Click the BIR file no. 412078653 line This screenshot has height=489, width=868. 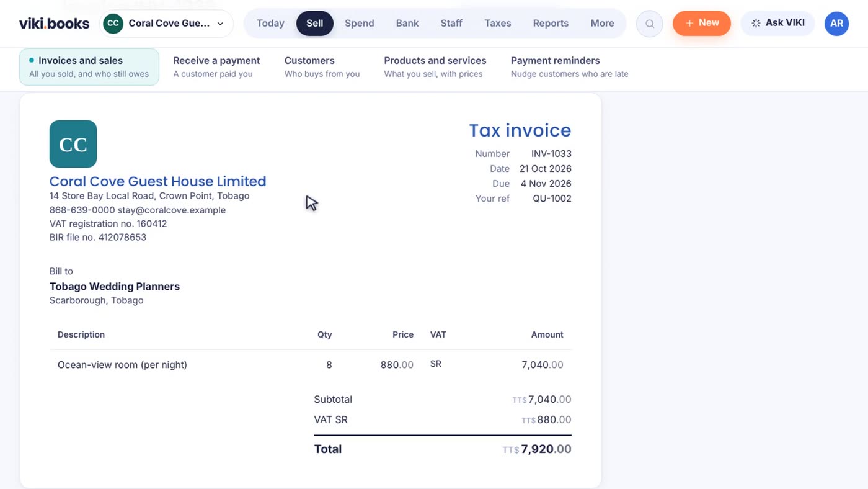click(x=98, y=237)
